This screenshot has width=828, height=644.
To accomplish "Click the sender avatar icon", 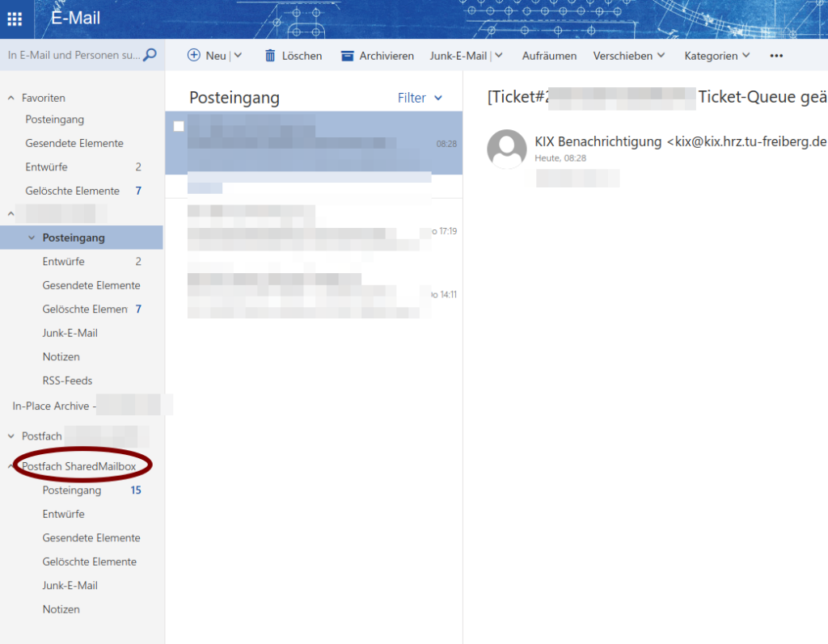I will [506, 149].
